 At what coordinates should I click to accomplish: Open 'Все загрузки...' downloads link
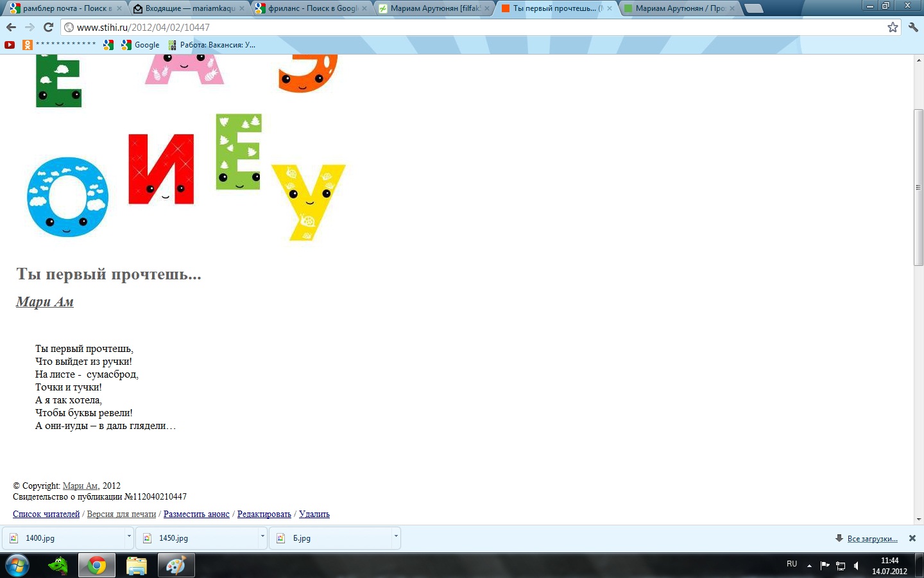click(872, 539)
